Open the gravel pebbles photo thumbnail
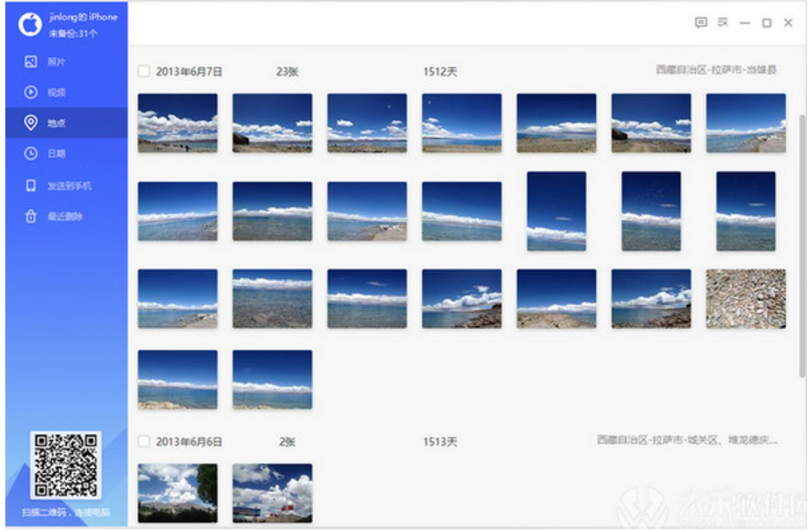 point(745,299)
